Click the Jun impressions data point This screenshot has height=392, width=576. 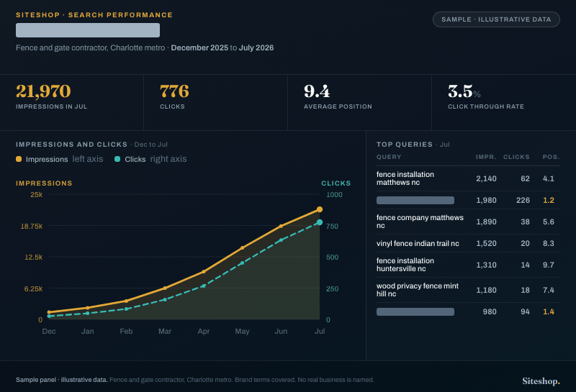[x=281, y=226]
